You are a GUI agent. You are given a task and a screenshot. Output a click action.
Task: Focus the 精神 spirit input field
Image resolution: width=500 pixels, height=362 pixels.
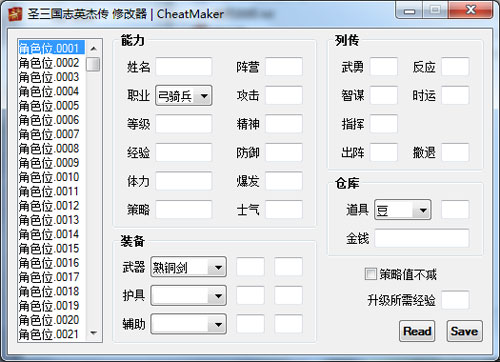(x=284, y=124)
